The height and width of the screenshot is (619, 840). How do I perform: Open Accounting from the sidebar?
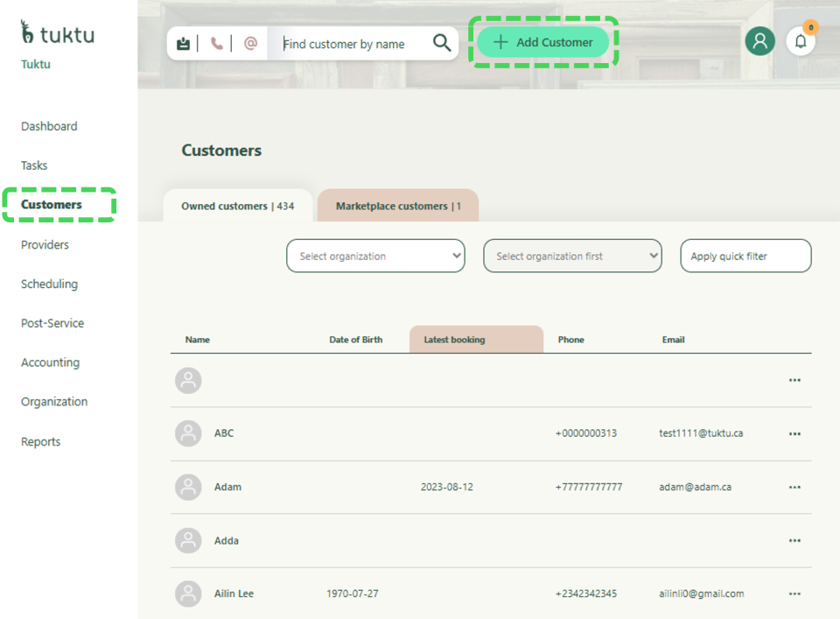[x=50, y=362]
